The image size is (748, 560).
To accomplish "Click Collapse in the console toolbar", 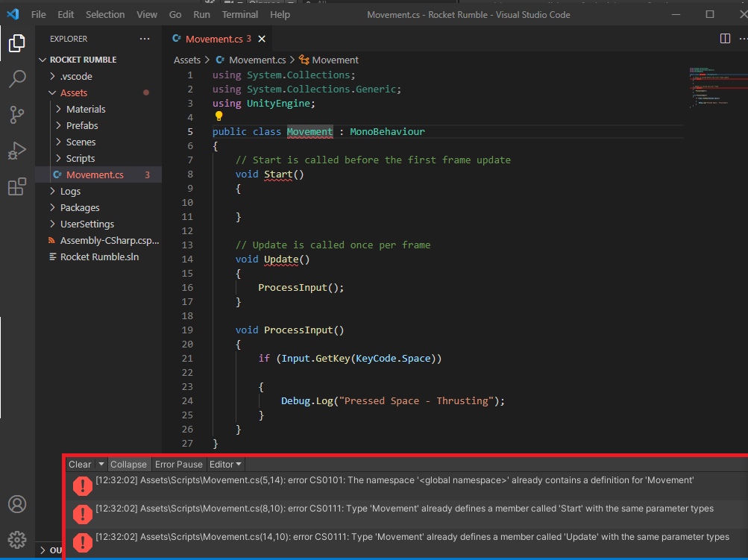I will pyautogui.click(x=128, y=464).
